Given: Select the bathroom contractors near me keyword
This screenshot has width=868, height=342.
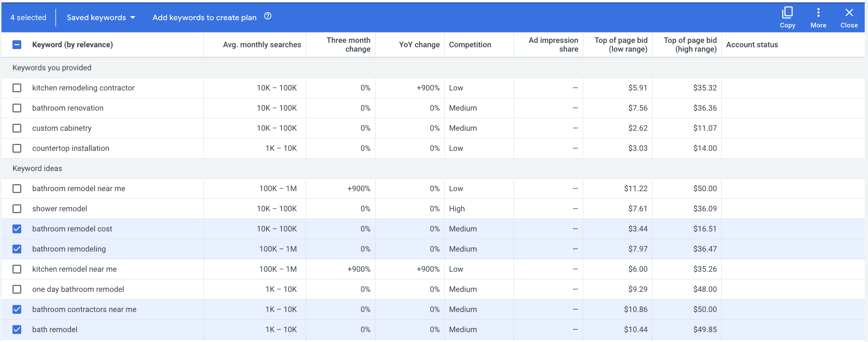Looking at the screenshot, I should [84, 309].
